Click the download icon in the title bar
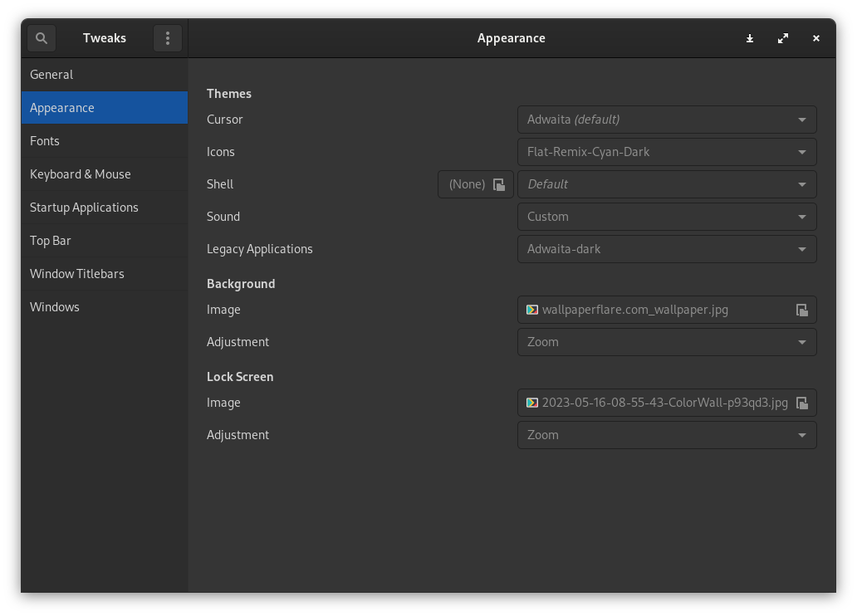The width and height of the screenshot is (857, 616). coord(749,38)
